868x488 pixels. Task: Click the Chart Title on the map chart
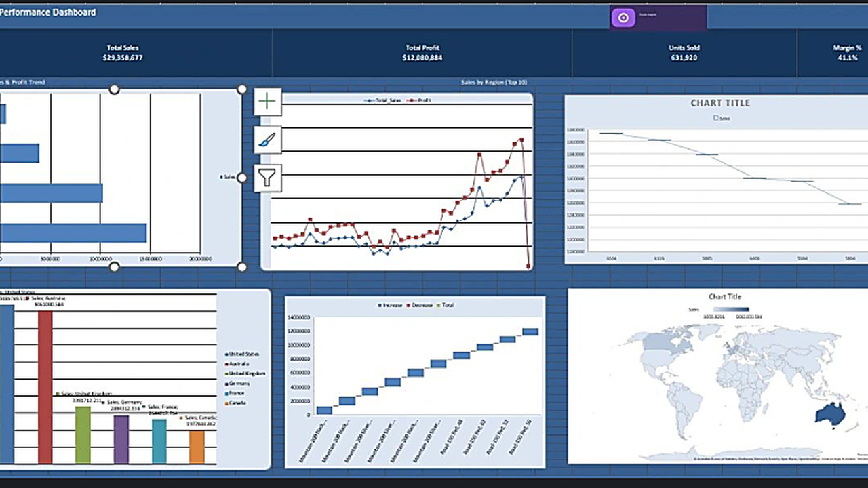point(725,296)
